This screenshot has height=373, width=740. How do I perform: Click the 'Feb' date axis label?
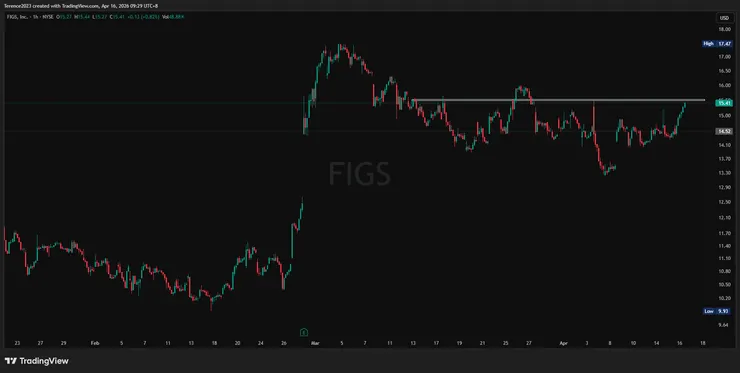(95, 343)
